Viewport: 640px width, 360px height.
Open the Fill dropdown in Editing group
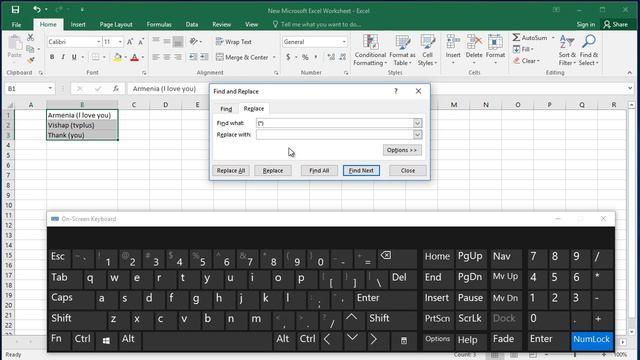click(x=524, y=49)
